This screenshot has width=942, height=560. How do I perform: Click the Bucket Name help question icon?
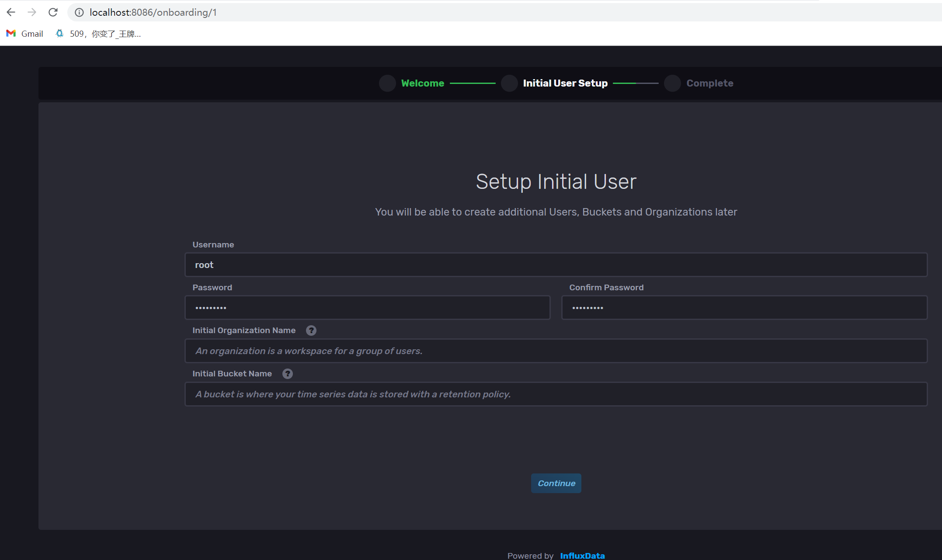287,374
